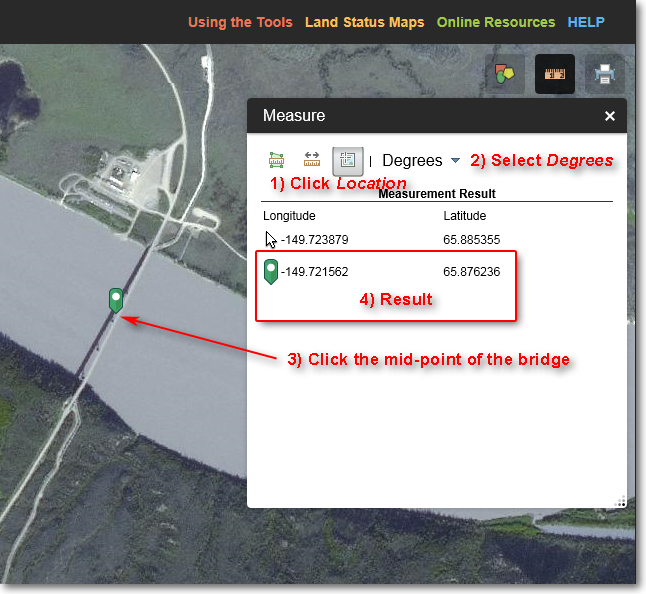Screen dimensions: 646x594
Task: Toggle the Measure ruler tool button
Action: (x=555, y=74)
